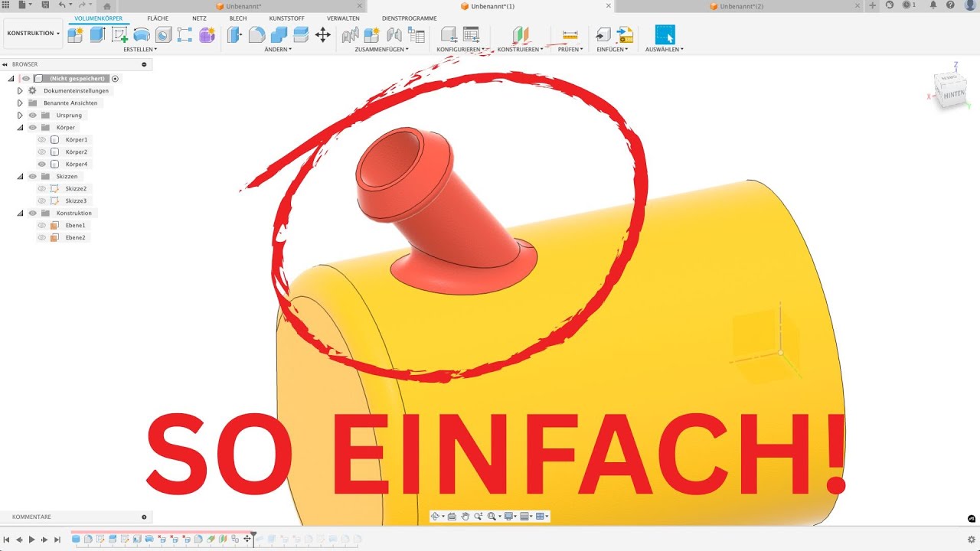Viewport: 980px width, 551px height.
Task: Collapse the Körper folder
Action: click(x=21, y=127)
